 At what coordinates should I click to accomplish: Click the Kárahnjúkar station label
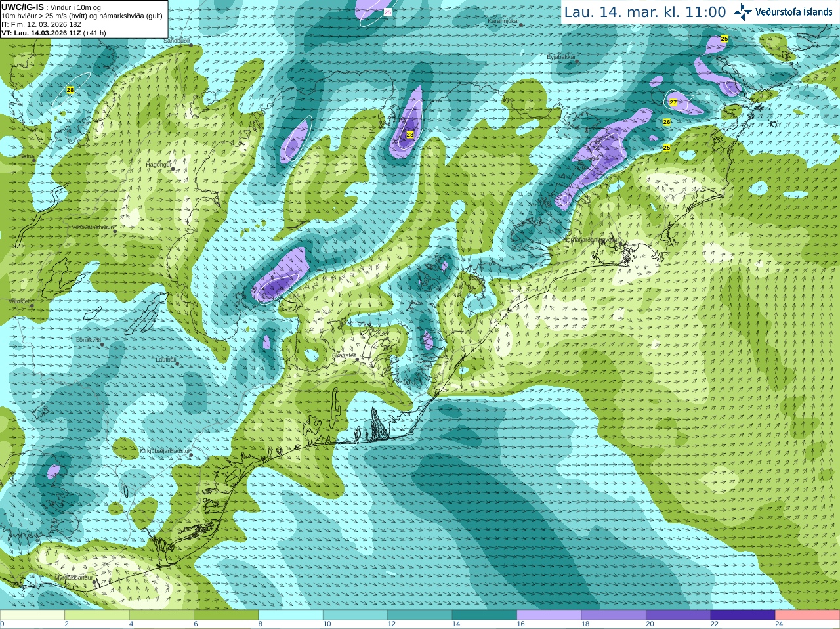(504, 22)
